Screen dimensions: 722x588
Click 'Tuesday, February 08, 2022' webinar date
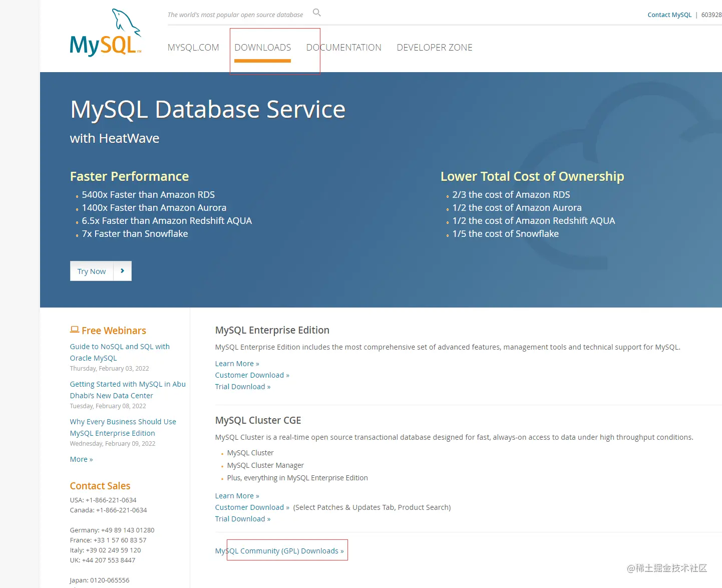(x=108, y=406)
